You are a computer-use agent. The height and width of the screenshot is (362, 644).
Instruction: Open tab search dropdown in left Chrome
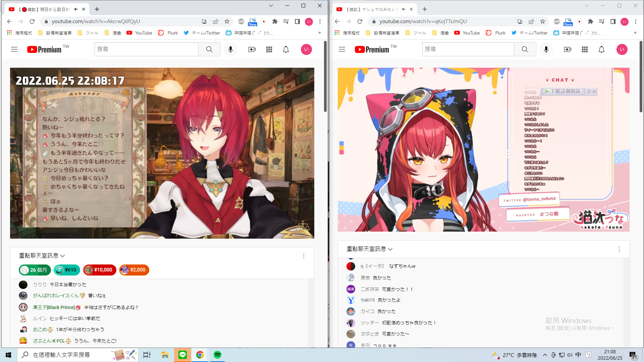point(271,6)
